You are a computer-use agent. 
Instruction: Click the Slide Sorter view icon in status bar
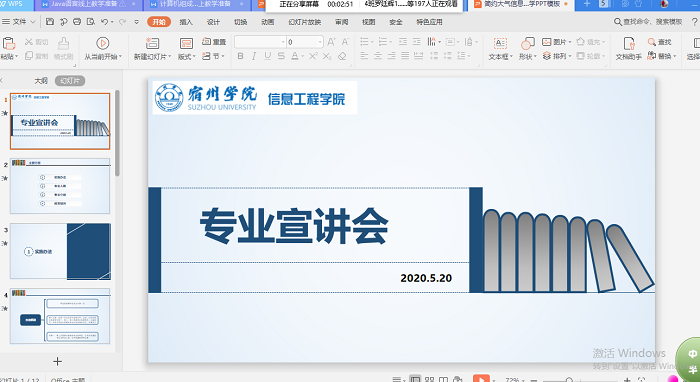tap(429, 379)
